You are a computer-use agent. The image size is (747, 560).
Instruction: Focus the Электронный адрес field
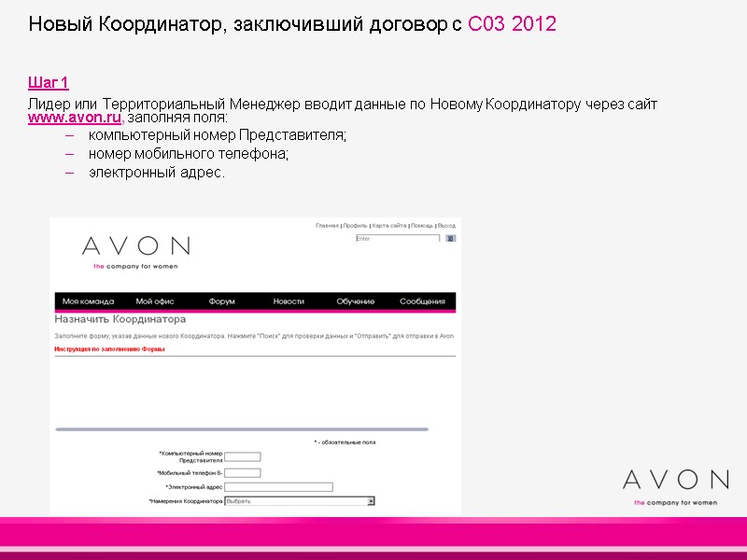[x=278, y=486]
